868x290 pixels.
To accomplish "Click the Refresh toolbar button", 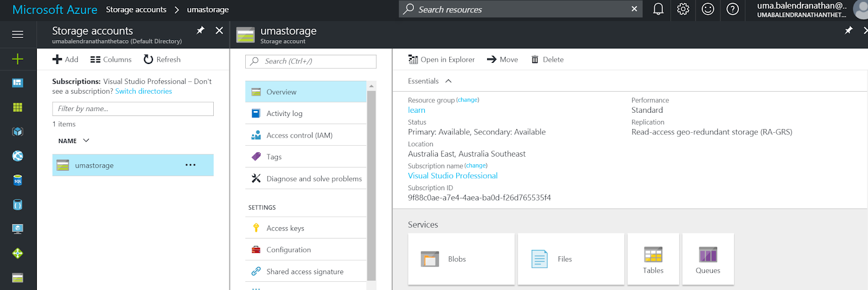I will pos(162,59).
